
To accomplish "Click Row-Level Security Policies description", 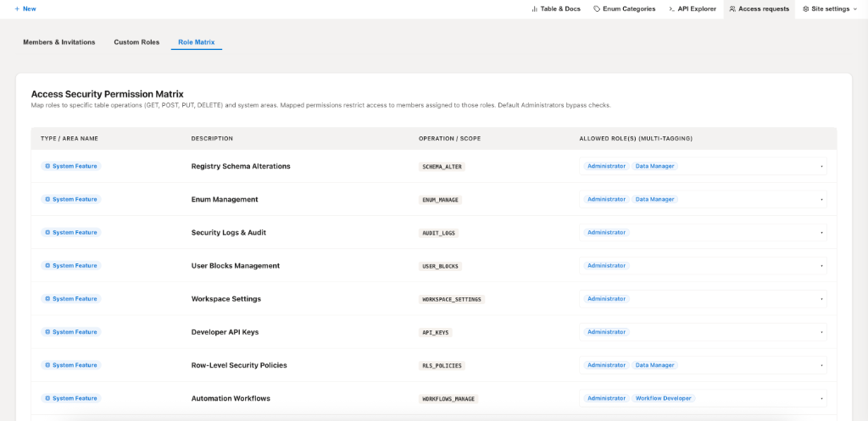I will [x=239, y=365].
